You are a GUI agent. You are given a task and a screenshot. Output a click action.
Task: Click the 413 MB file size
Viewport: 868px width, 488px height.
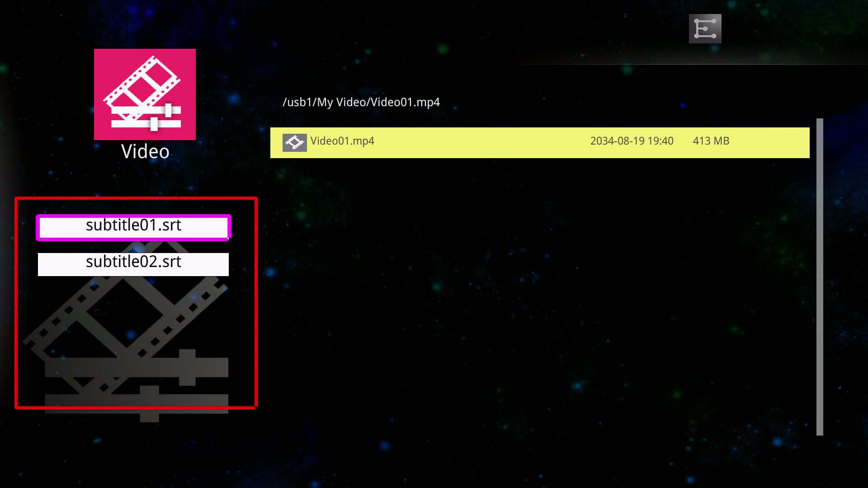[711, 141]
